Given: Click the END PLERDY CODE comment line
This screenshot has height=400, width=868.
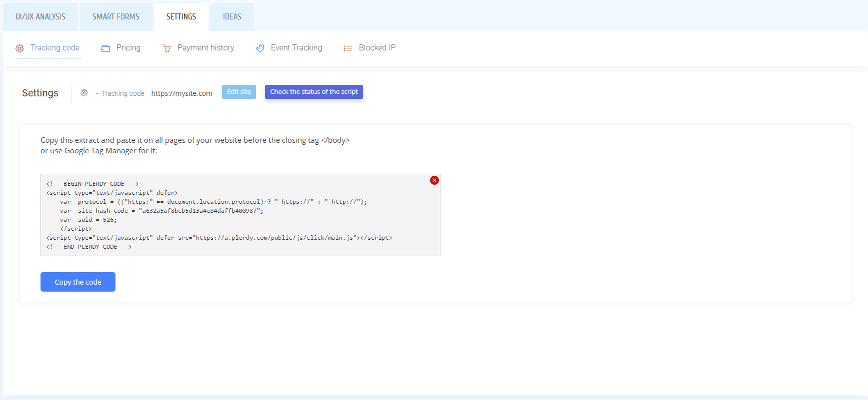Looking at the screenshot, I should coord(89,247).
